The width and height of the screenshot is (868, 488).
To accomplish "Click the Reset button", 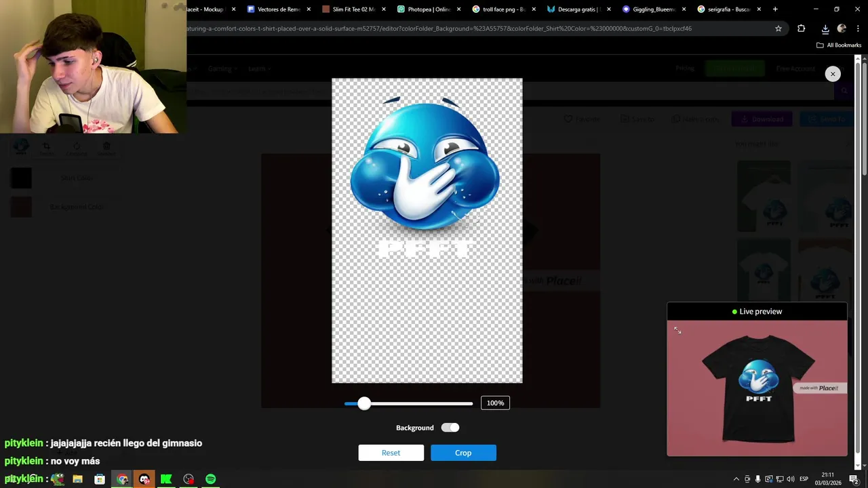I will point(391,453).
